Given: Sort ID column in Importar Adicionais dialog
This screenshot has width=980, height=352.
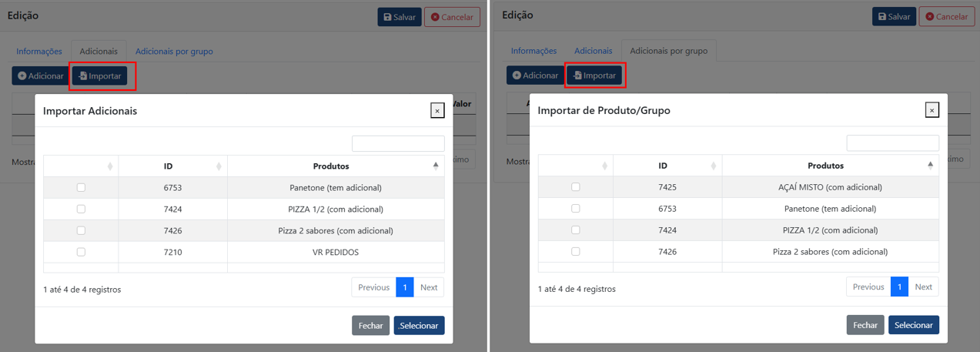Looking at the screenshot, I should coord(172,166).
